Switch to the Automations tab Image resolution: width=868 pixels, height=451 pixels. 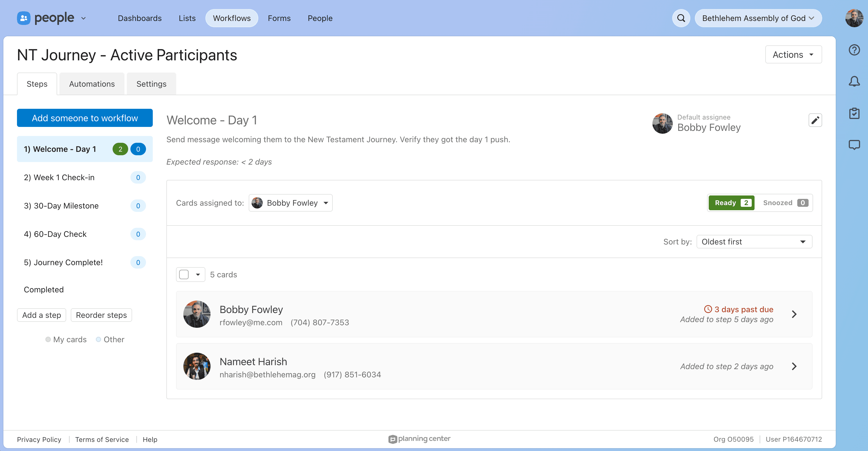click(92, 84)
